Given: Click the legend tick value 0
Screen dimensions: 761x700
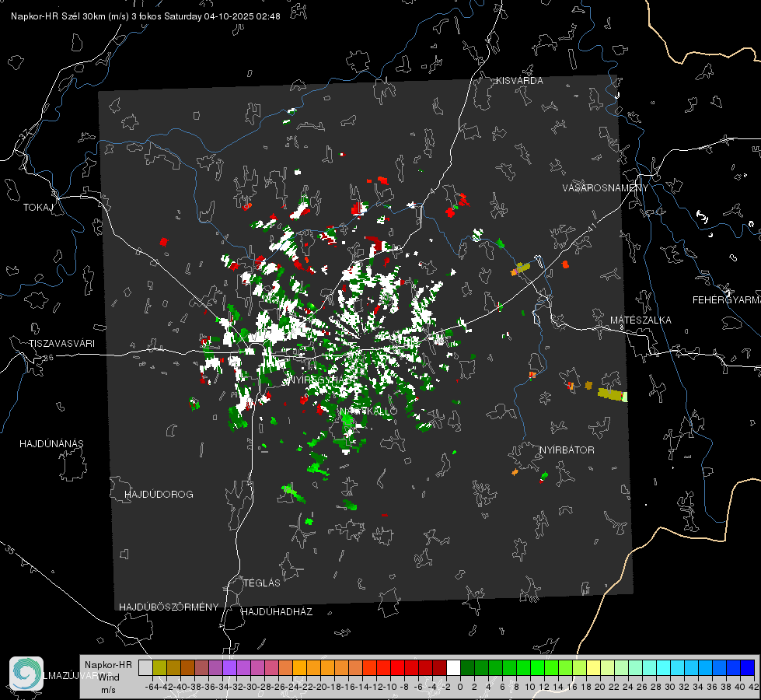Looking at the screenshot, I should pyautogui.click(x=460, y=687).
